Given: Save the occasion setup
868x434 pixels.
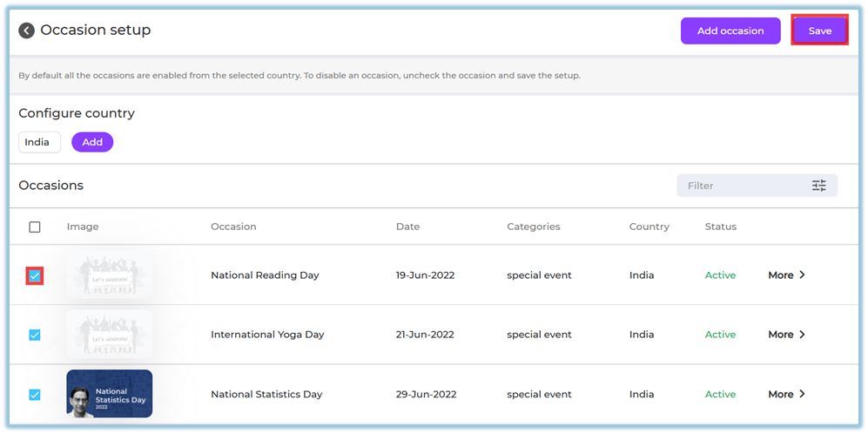Looking at the screenshot, I should pyautogui.click(x=819, y=31).
